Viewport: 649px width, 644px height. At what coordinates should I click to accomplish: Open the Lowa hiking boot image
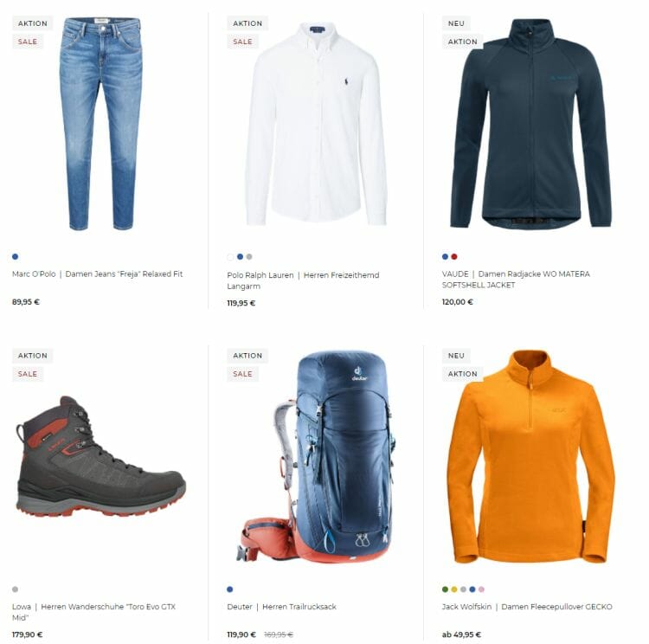tap(100, 456)
